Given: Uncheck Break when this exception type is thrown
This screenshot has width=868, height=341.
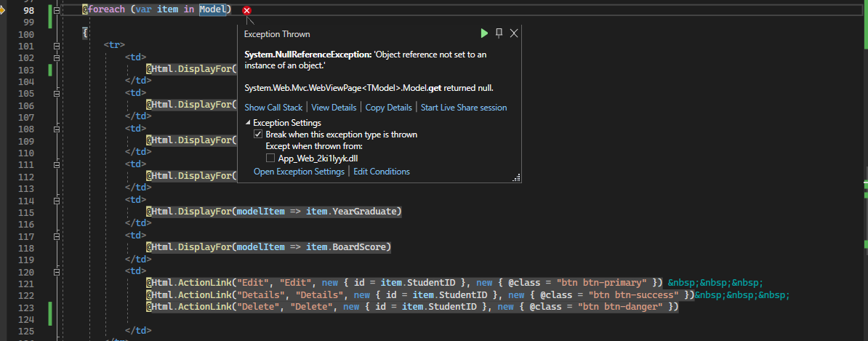Looking at the screenshot, I should (257, 135).
